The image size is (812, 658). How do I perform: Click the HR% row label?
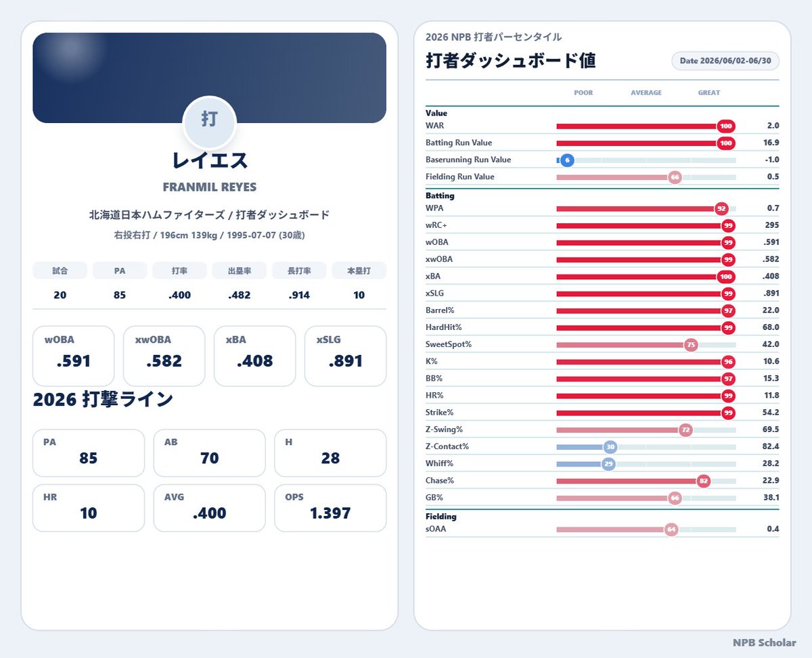click(434, 396)
